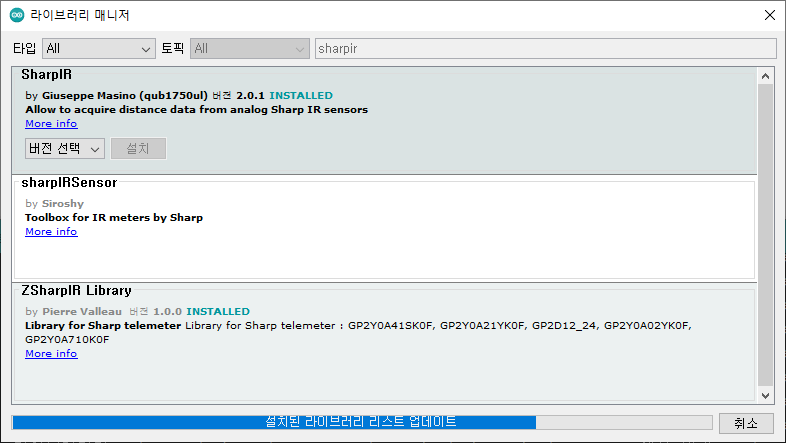Click author name Giuseppe Masino (qub1750ul)
This screenshot has width=786, height=443.
tap(124, 96)
